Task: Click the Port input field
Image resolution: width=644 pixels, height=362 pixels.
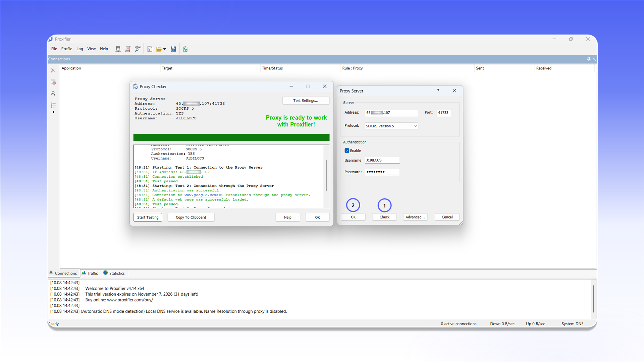Action: pyautogui.click(x=444, y=113)
